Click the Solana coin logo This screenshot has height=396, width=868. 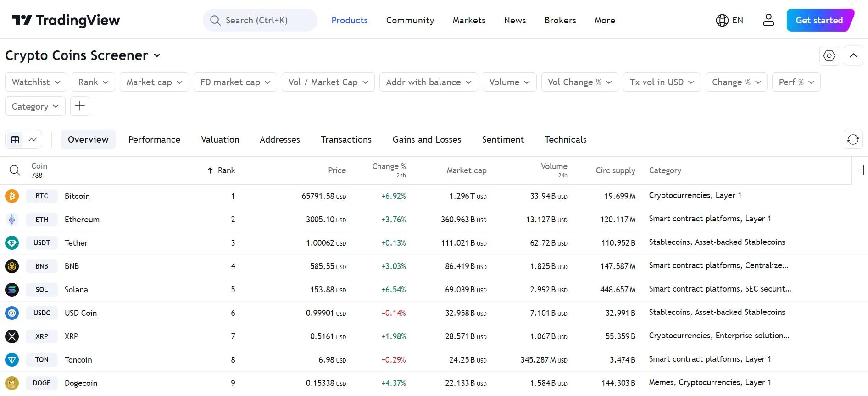tap(12, 290)
